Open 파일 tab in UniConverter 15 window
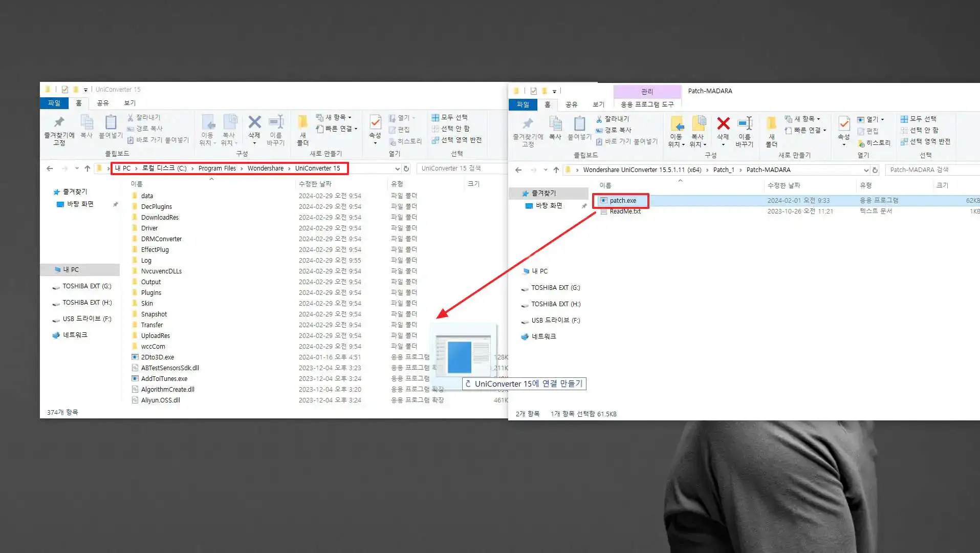Screen dimensions: 980x553 pos(54,103)
